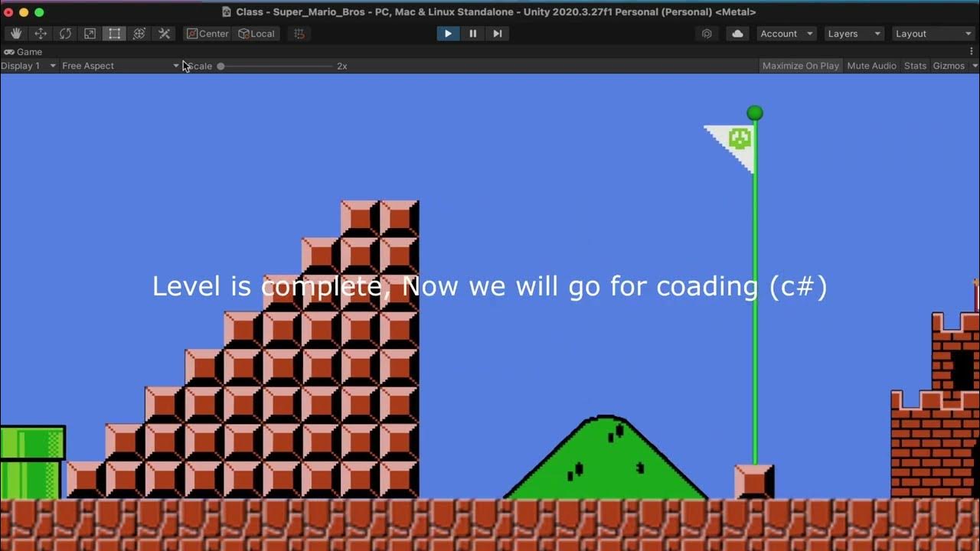Click the Step frame button

pyautogui.click(x=497, y=34)
